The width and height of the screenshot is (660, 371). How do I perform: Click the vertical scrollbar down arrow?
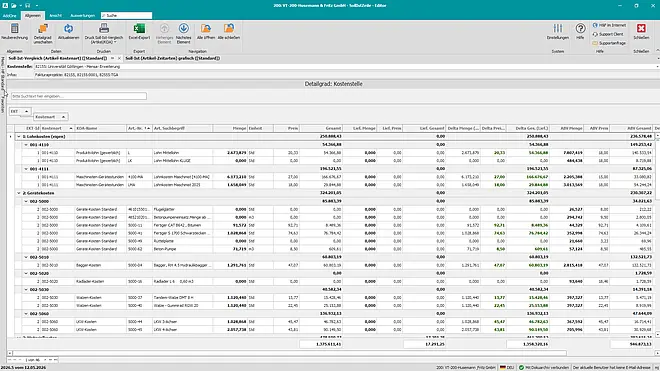(657, 334)
